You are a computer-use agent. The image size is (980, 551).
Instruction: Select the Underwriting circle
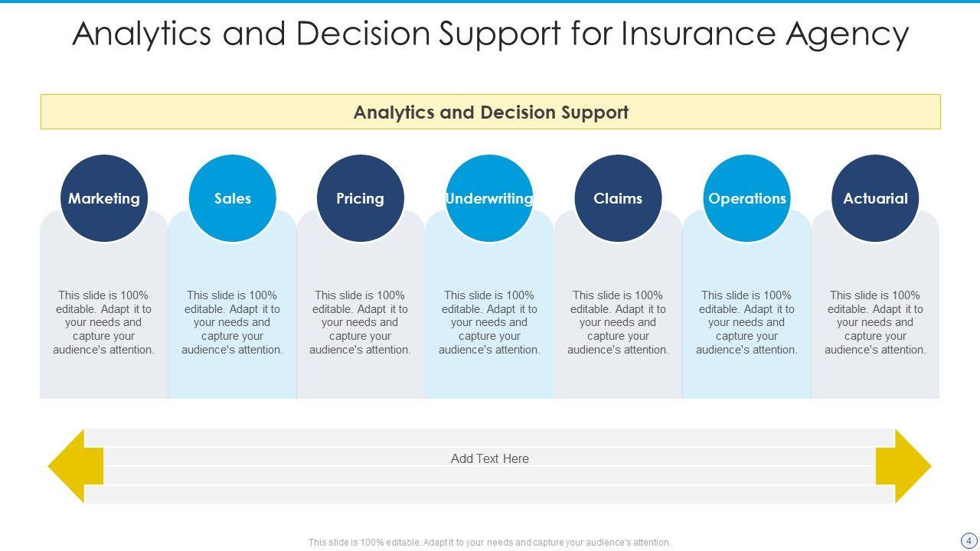click(488, 198)
